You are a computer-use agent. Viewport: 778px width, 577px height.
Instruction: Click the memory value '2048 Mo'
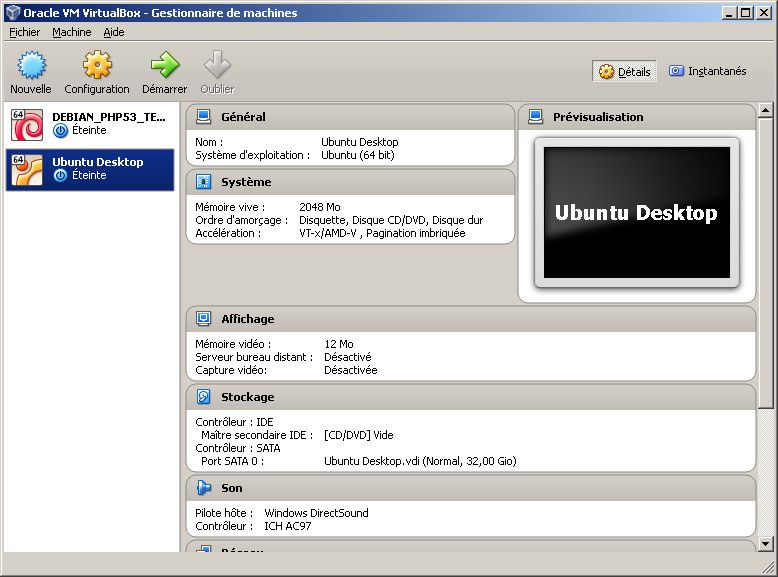point(320,207)
